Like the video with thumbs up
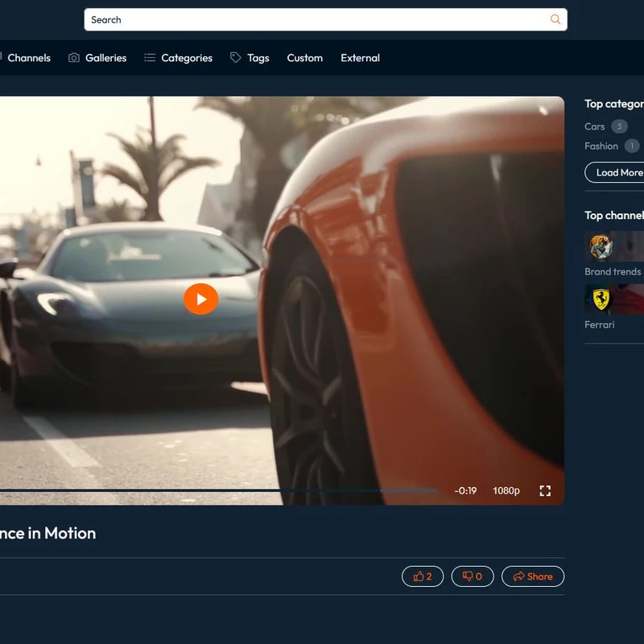Image resolution: width=644 pixels, height=644 pixels. click(423, 576)
